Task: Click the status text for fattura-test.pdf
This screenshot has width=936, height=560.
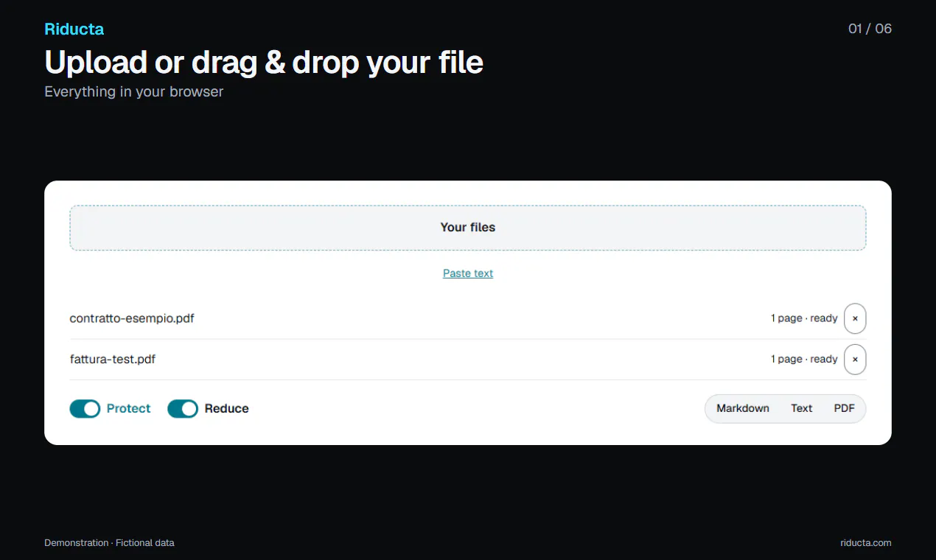Action: pos(804,360)
